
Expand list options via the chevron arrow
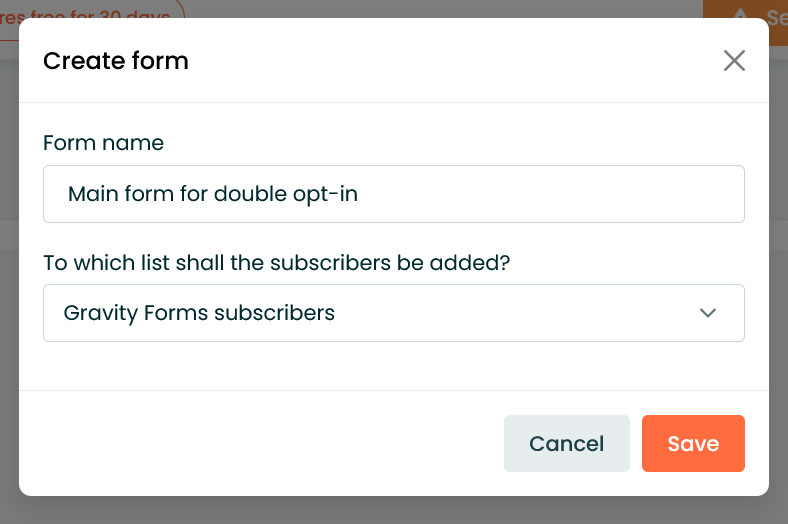708,313
